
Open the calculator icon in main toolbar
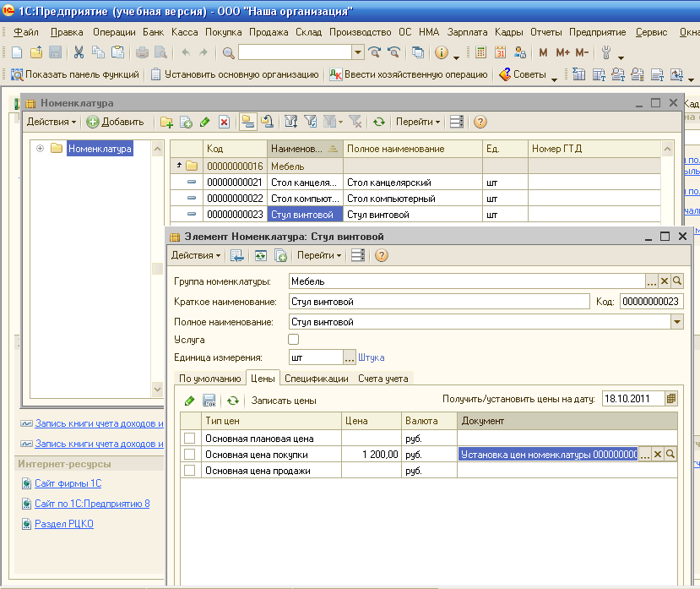[x=480, y=52]
